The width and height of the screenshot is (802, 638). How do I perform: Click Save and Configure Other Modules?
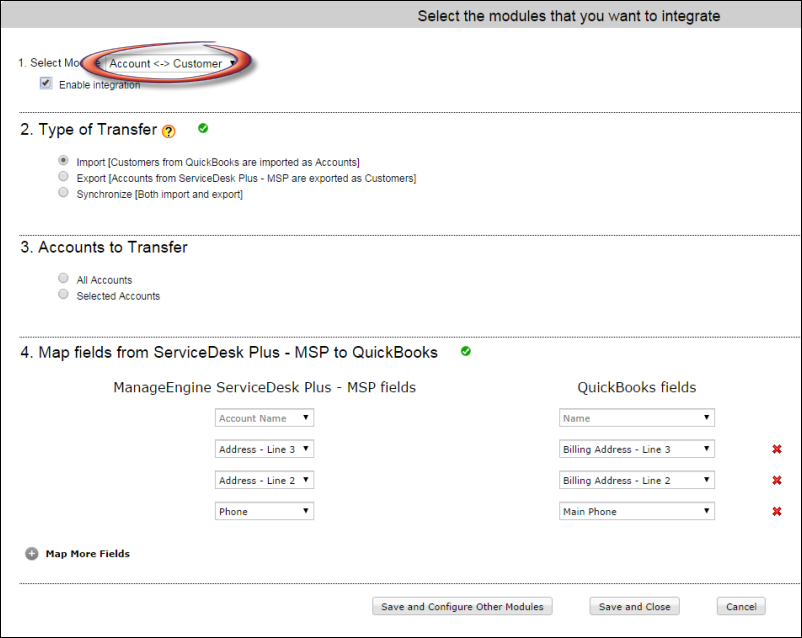coord(462,606)
